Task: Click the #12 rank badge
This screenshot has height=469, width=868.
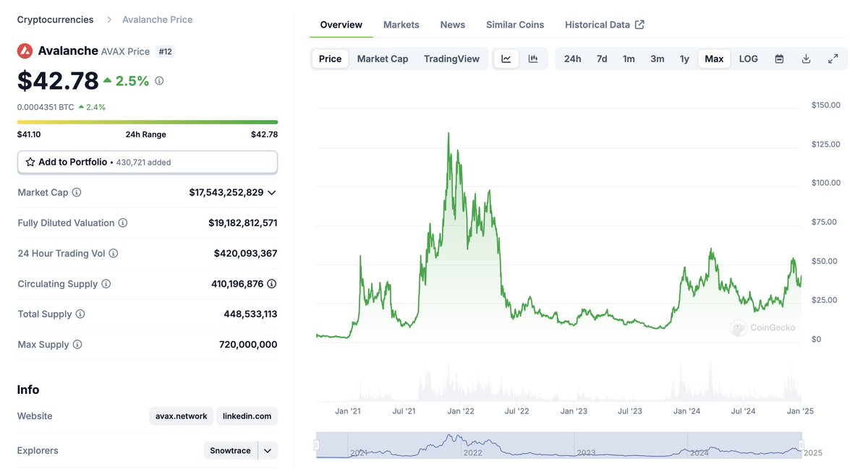Action: pos(166,51)
